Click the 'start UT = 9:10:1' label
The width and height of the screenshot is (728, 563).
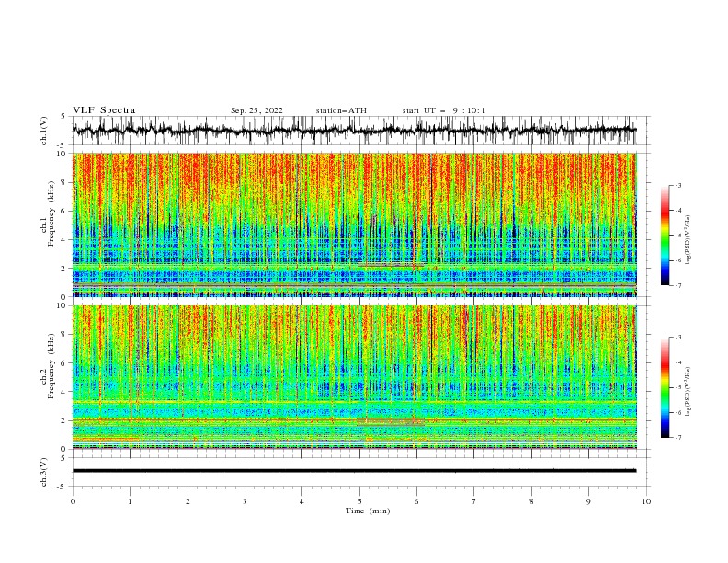pos(444,110)
